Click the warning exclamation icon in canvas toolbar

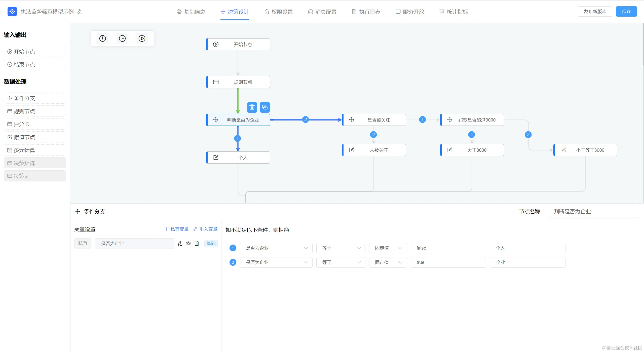pyautogui.click(x=102, y=38)
